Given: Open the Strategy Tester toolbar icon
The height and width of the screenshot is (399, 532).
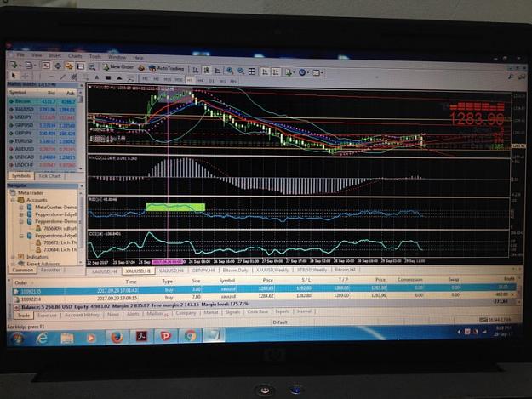Looking at the screenshot, I should [x=92, y=66].
